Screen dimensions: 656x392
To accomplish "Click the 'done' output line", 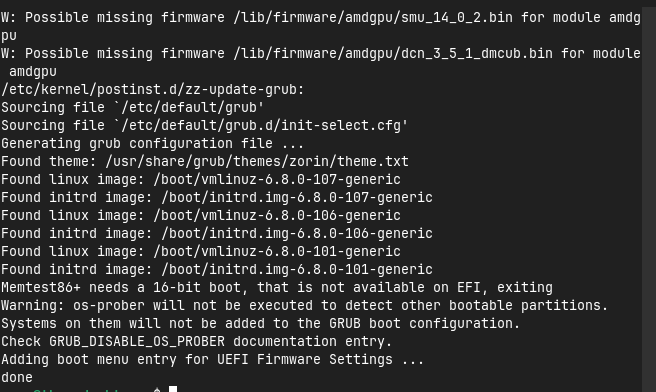I will [x=17, y=377].
